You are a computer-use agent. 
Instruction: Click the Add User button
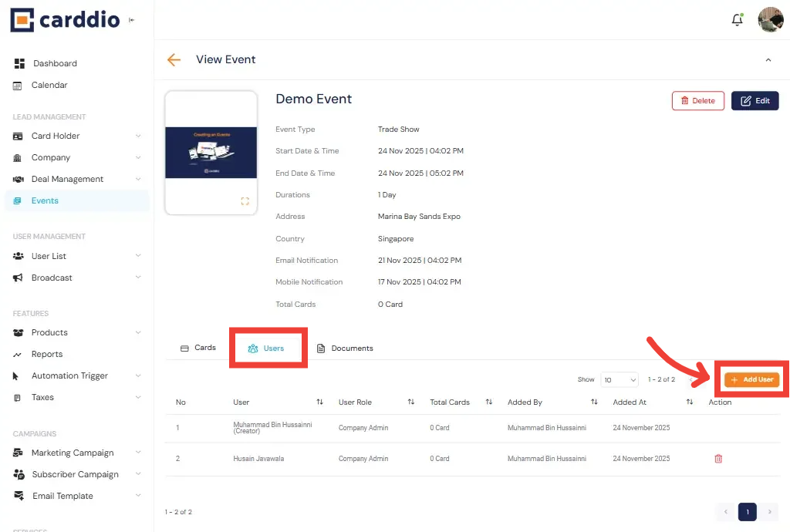click(752, 379)
